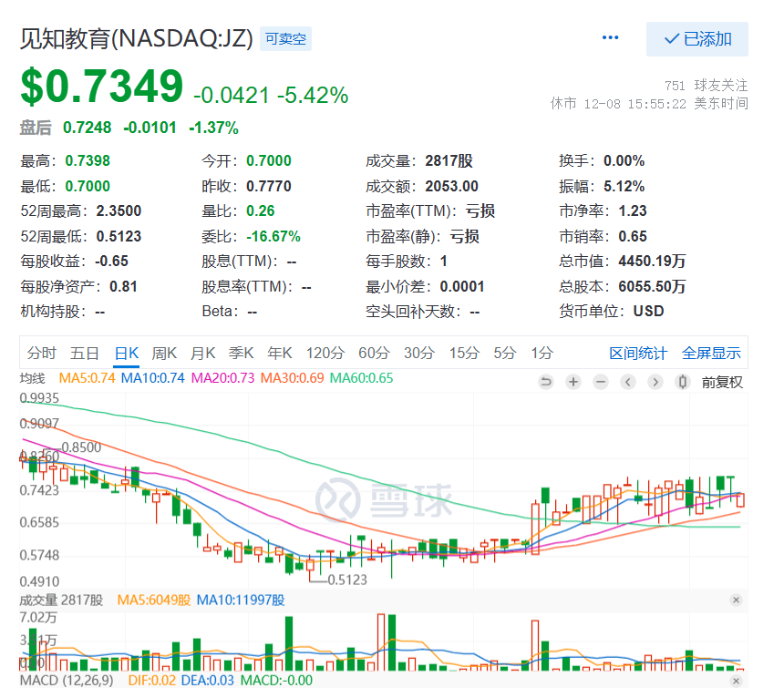The height and width of the screenshot is (688, 784).
Task: Switch to the 五日 chart tab
Action: [85, 354]
